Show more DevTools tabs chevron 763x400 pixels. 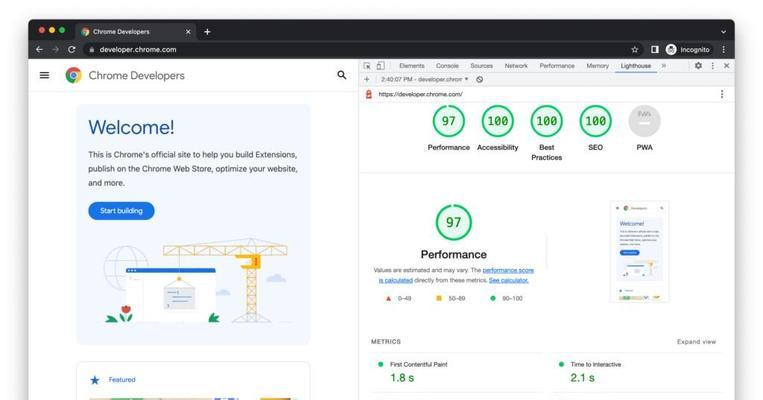click(x=664, y=66)
